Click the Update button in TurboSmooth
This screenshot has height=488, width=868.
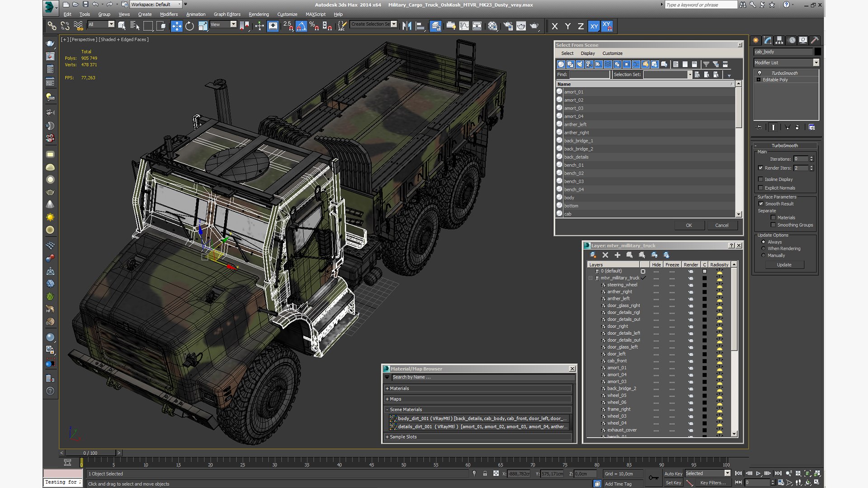[784, 265]
